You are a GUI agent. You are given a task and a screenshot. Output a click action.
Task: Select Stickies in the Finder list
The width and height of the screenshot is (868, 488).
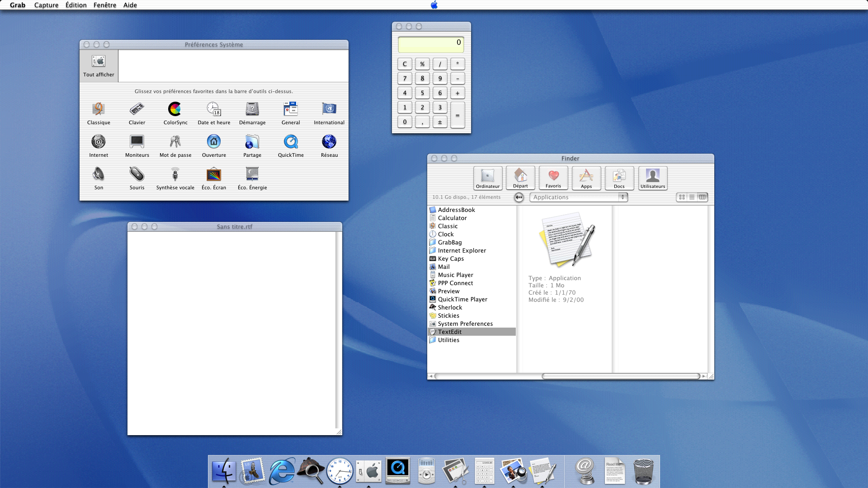coord(472,315)
